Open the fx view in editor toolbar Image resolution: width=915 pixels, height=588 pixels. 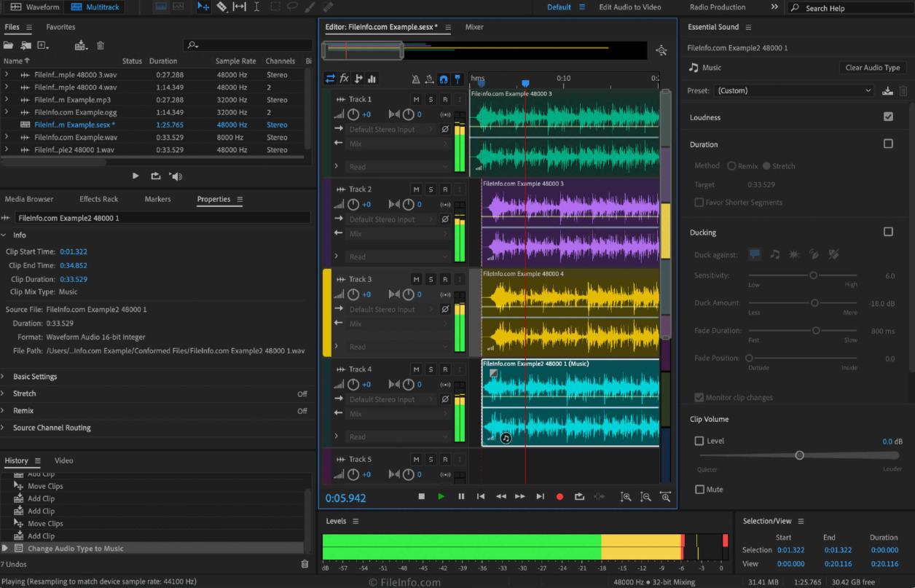click(345, 79)
